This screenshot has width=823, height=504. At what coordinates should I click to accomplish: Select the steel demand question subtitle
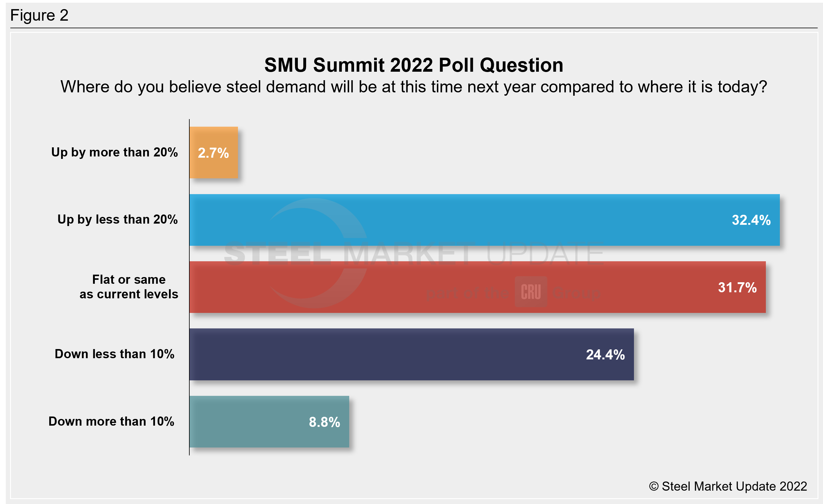[x=414, y=87]
